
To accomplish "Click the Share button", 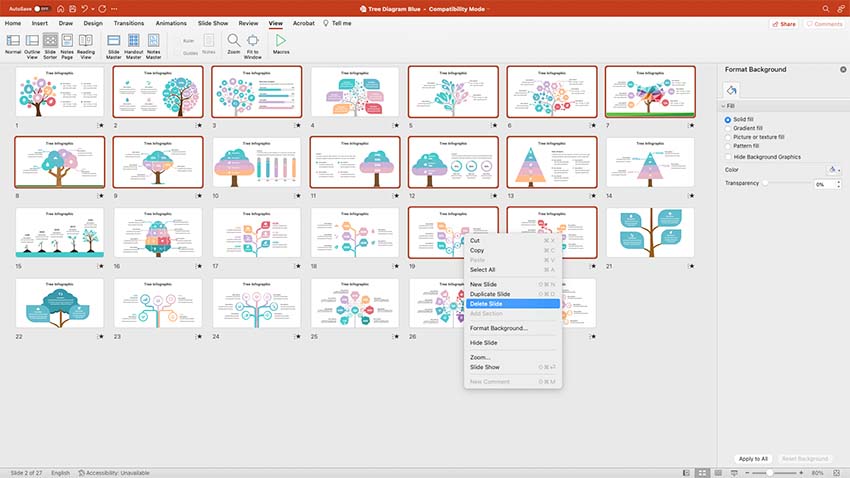I will click(783, 23).
